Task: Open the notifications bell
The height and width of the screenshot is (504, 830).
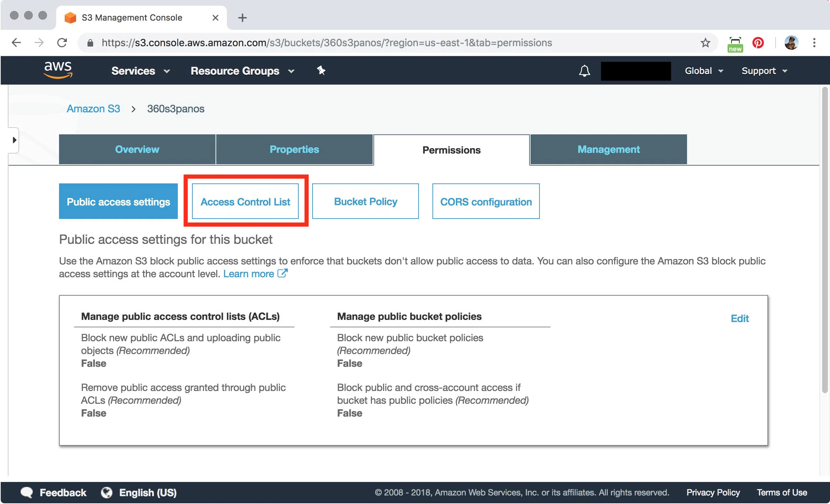Action: [x=584, y=71]
